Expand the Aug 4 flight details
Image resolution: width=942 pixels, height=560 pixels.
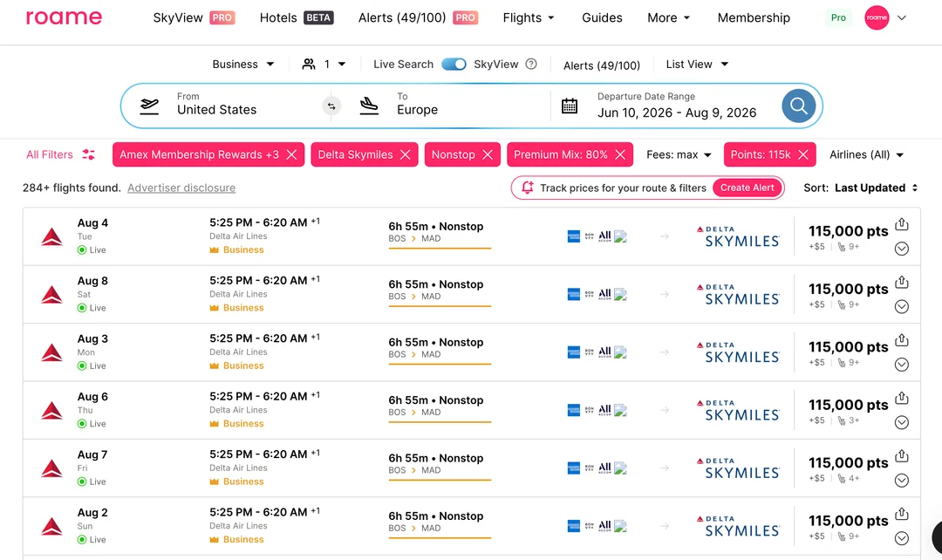pyautogui.click(x=901, y=249)
